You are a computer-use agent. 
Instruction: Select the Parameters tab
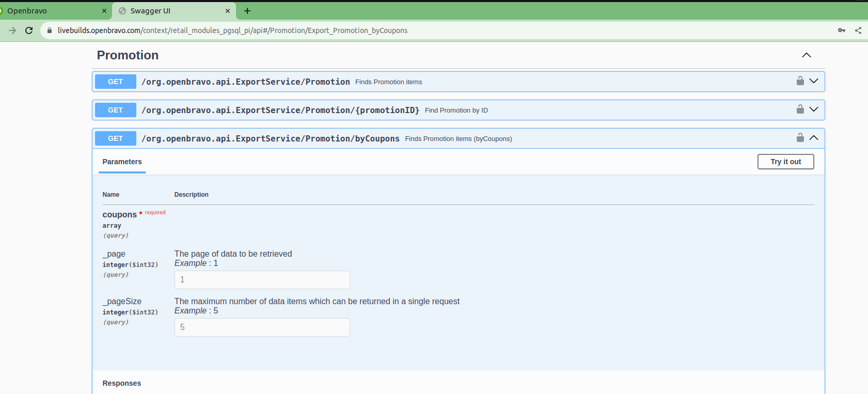[122, 162]
